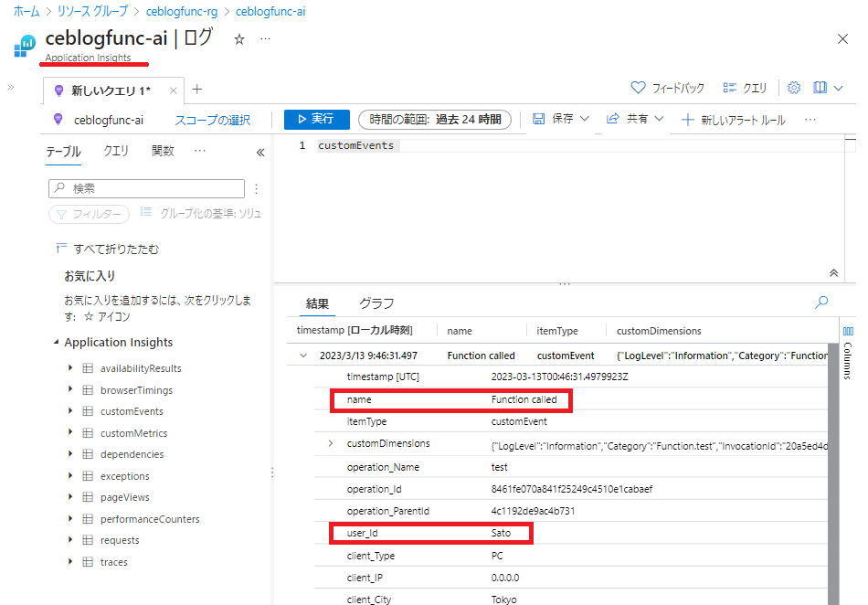This screenshot has height=605, width=868.
Task: Open the 時間の範囲 過去 24 時間 picker
Action: [x=435, y=120]
